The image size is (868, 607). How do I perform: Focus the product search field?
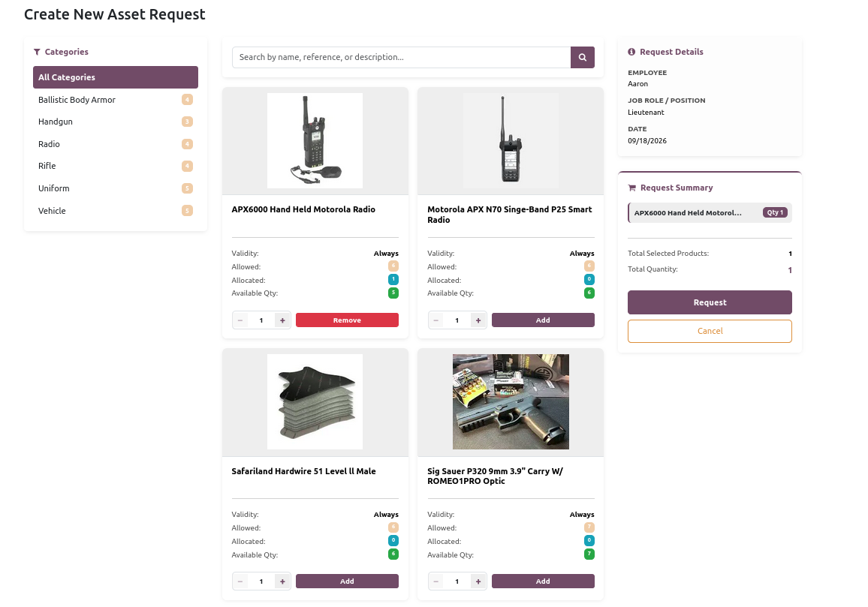[402, 57]
